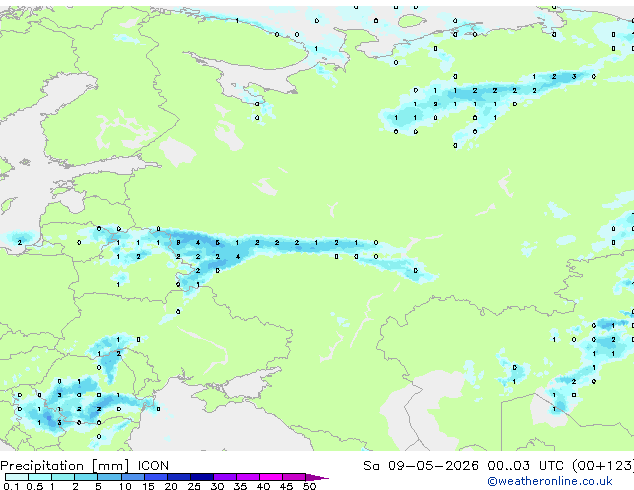Click the "0.1" legend scale value
This screenshot has height=490, width=634.
[x=11, y=486]
